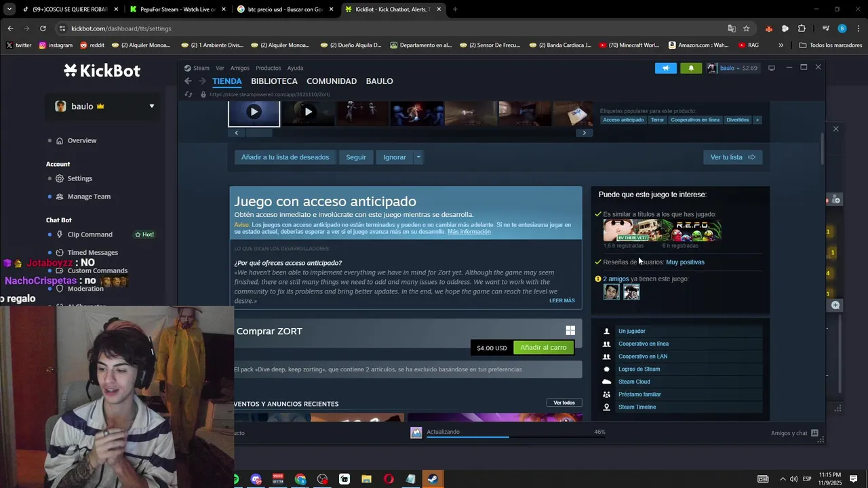Open Chrome icon in the taskbar
The image size is (868, 488).
click(300, 479)
